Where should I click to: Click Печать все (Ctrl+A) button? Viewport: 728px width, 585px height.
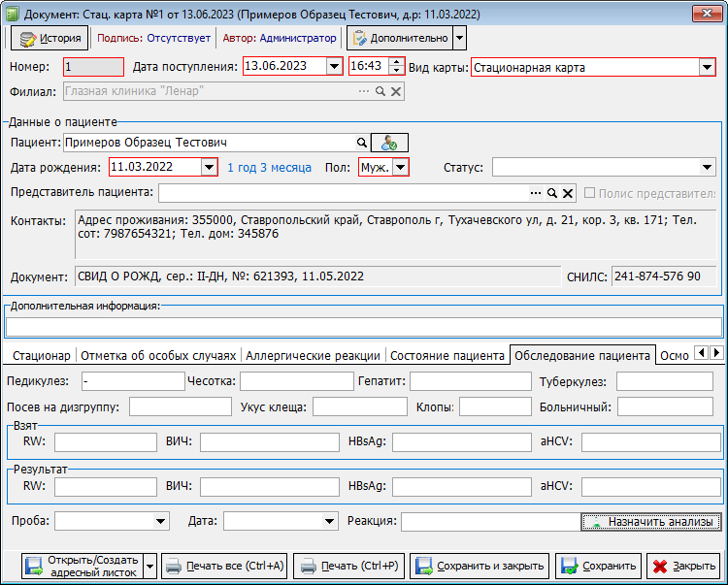224,566
